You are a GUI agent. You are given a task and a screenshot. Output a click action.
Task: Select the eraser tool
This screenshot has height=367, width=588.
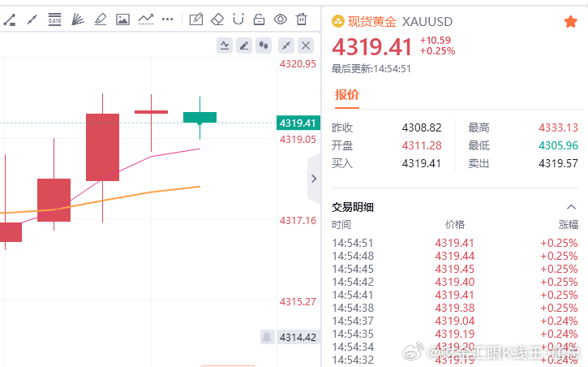click(x=217, y=19)
